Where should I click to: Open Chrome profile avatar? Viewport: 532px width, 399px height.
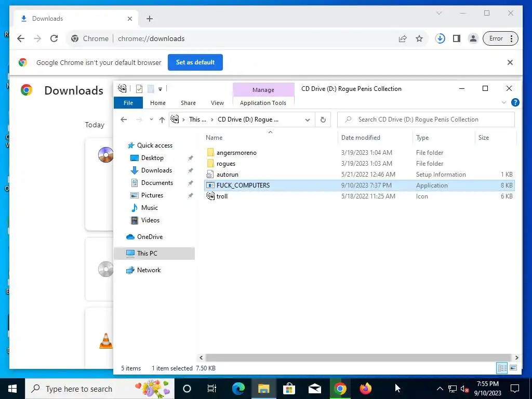click(x=473, y=38)
